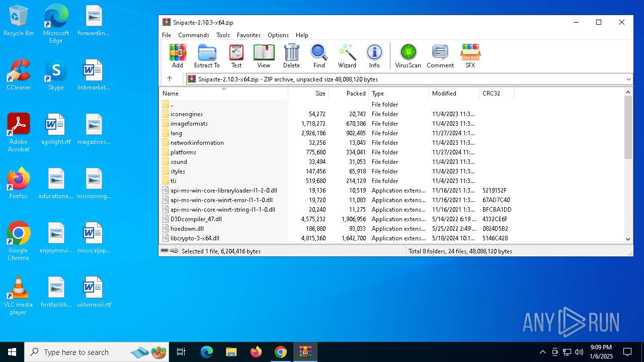Click the Test archive icon
644x362 pixels.
pos(236,56)
